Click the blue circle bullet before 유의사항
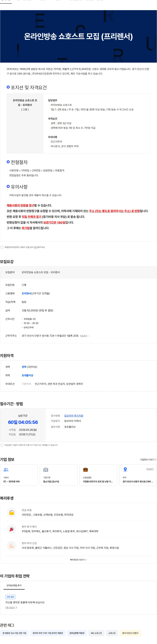This screenshot has height=644, width=157. coord(8,186)
